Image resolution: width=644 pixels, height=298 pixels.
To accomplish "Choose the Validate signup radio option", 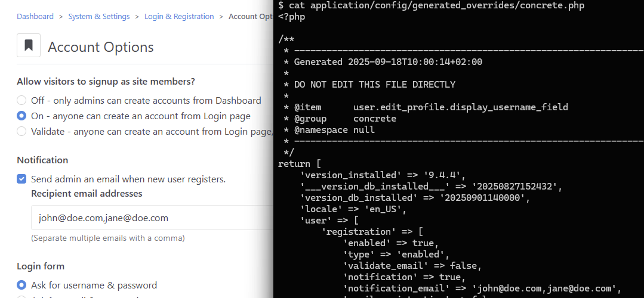I will [21, 131].
